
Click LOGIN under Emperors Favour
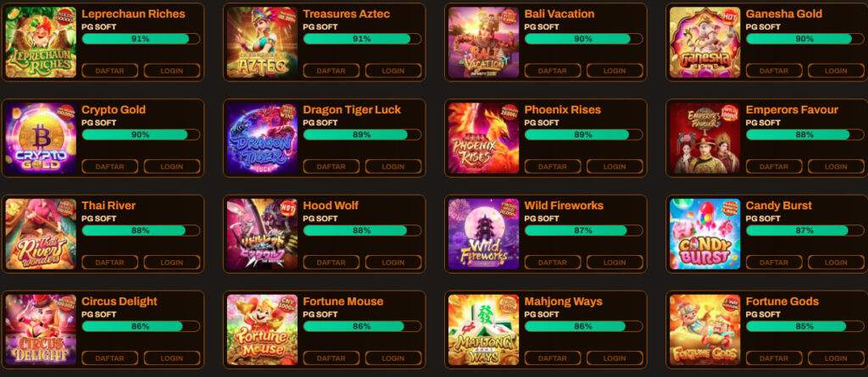(836, 167)
